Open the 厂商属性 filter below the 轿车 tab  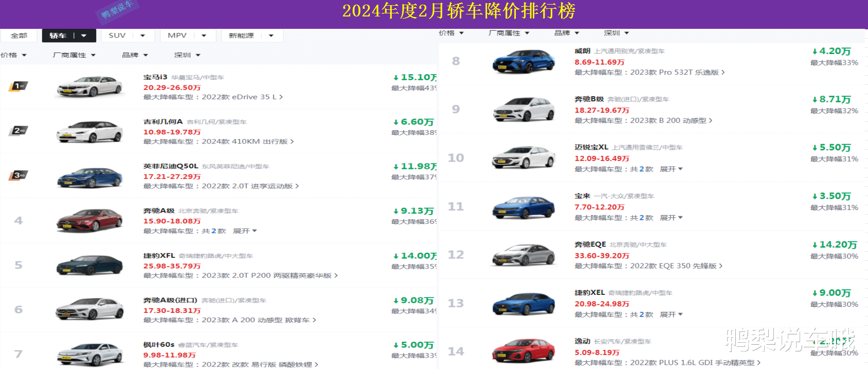click(x=74, y=55)
